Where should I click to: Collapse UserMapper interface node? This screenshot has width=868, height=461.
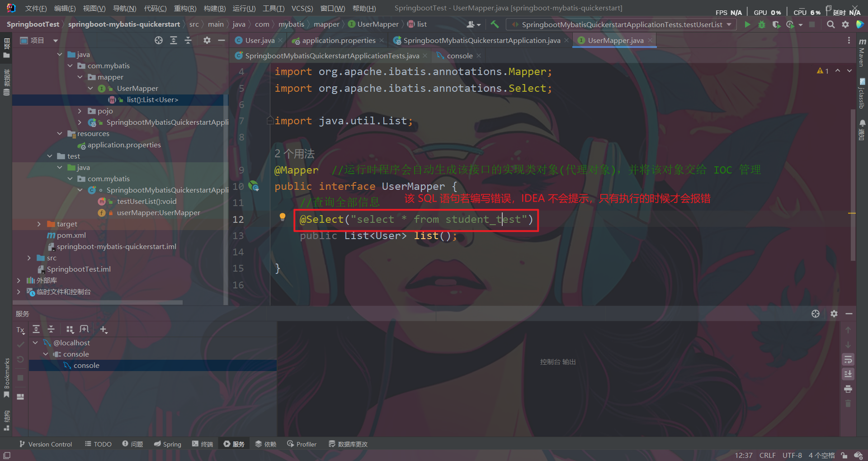90,89
